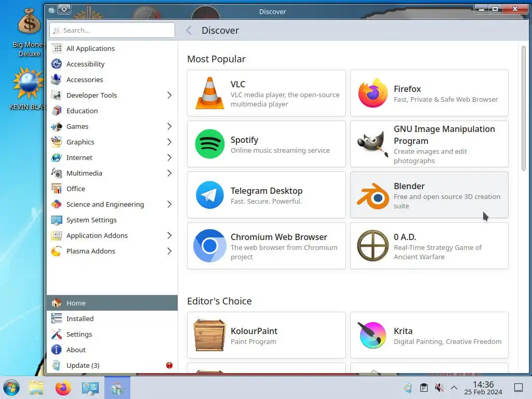Click the Settings tools icon in sidebar

click(x=56, y=334)
